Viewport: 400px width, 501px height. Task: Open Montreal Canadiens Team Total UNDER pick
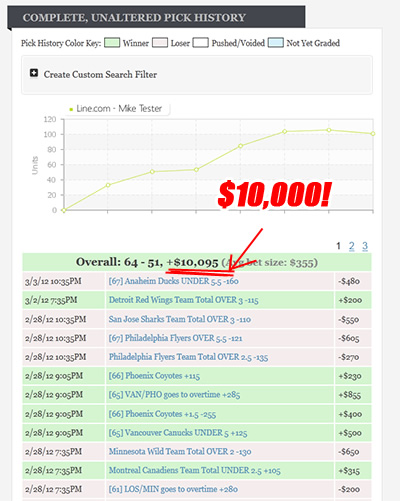pyautogui.click(x=195, y=470)
